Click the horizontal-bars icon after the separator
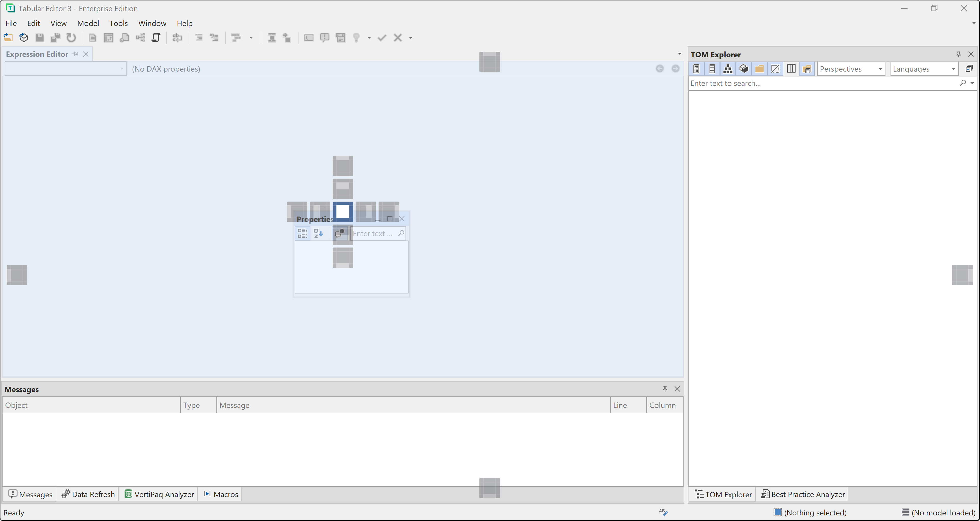The height and width of the screenshot is (521, 980). coord(272,38)
